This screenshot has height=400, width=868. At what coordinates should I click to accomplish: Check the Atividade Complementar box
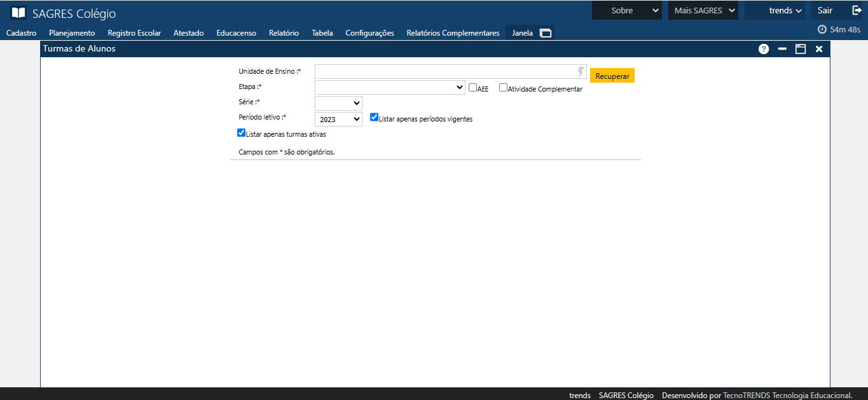pyautogui.click(x=503, y=88)
